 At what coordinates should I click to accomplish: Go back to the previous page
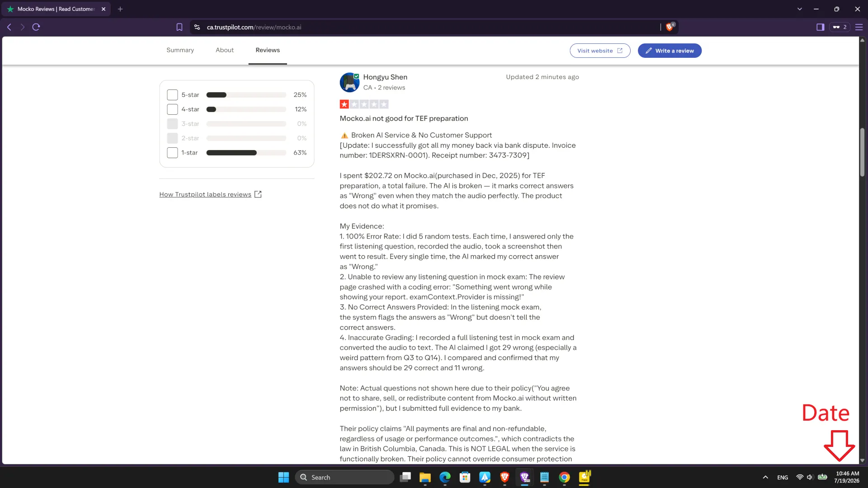tap(9, 27)
